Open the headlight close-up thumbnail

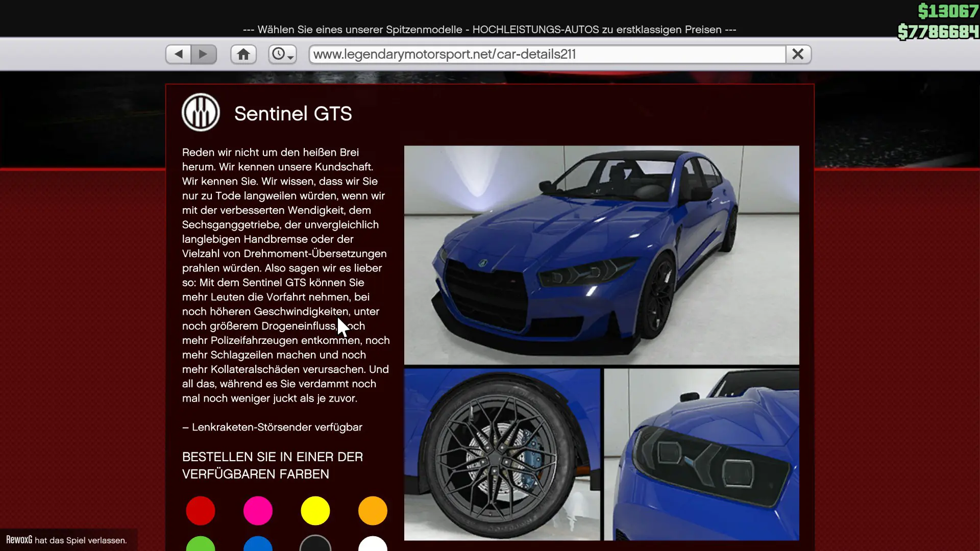pos(701,454)
